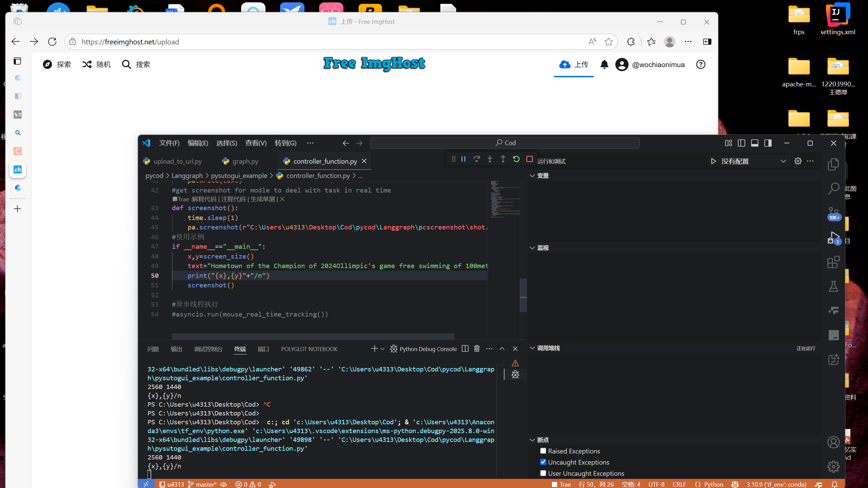Open Run and Debug view in activity bar
Screen dimensions: 868x488
(x=833, y=238)
